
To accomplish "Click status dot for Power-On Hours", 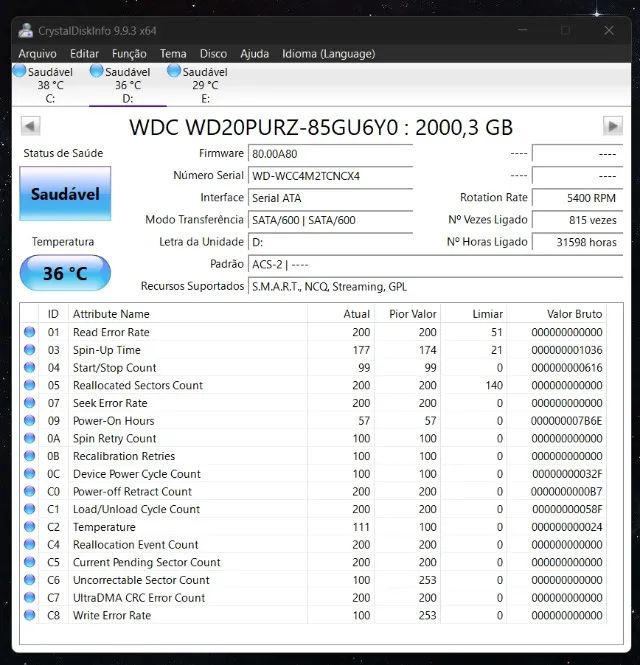I will (x=29, y=420).
